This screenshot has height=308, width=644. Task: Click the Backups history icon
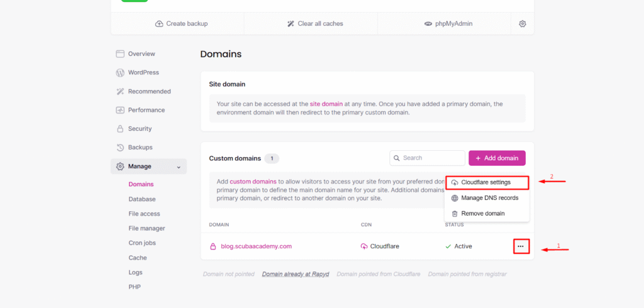click(x=120, y=148)
